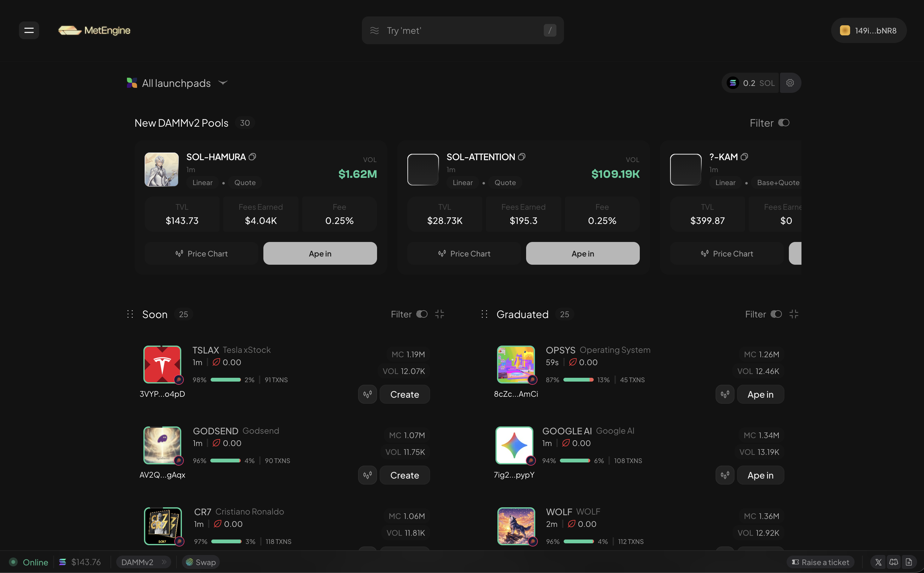924x573 pixels.
Task: Focus the Try 'met' search field
Action: [463, 30]
